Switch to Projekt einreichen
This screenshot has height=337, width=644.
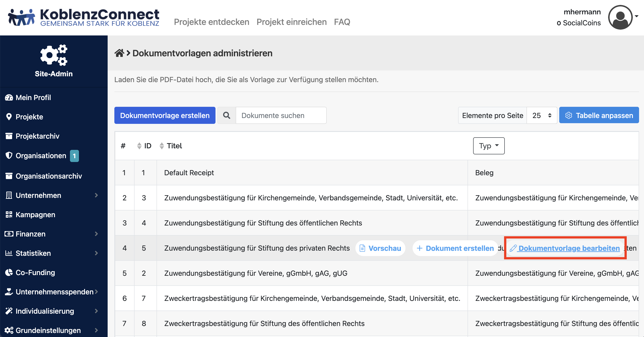(x=291, y=22)
